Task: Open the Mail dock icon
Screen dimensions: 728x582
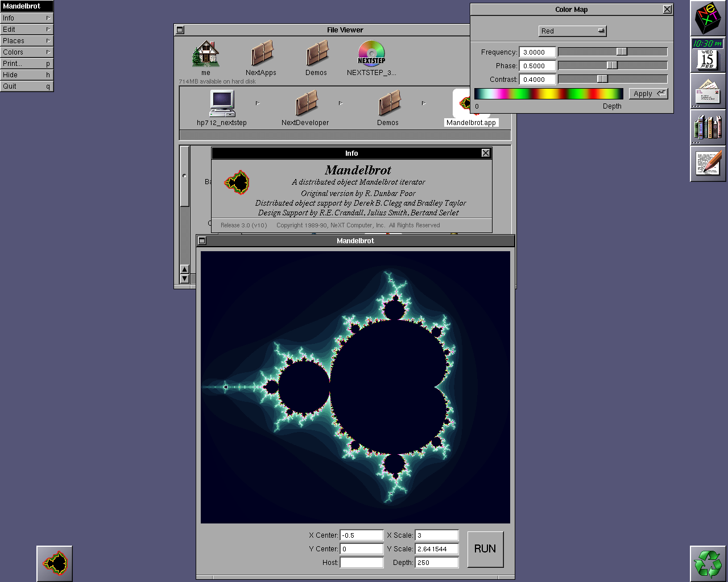Action: [708, 91]
